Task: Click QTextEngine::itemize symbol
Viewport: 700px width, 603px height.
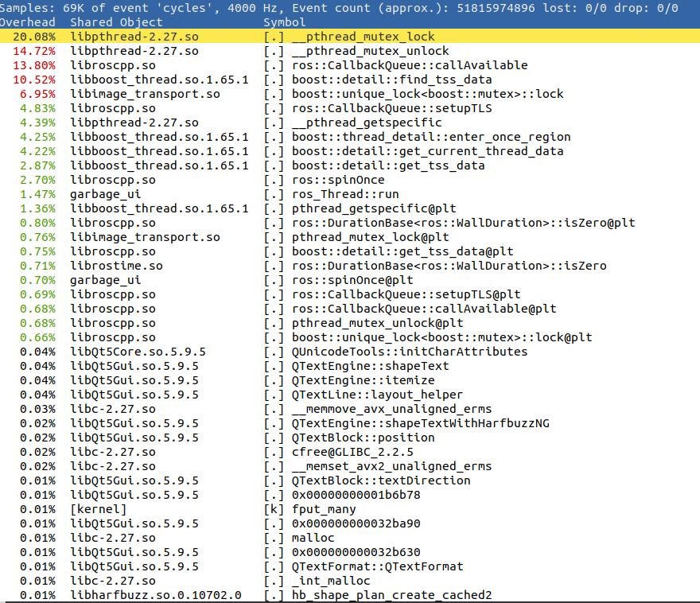Action: point(363,380)
